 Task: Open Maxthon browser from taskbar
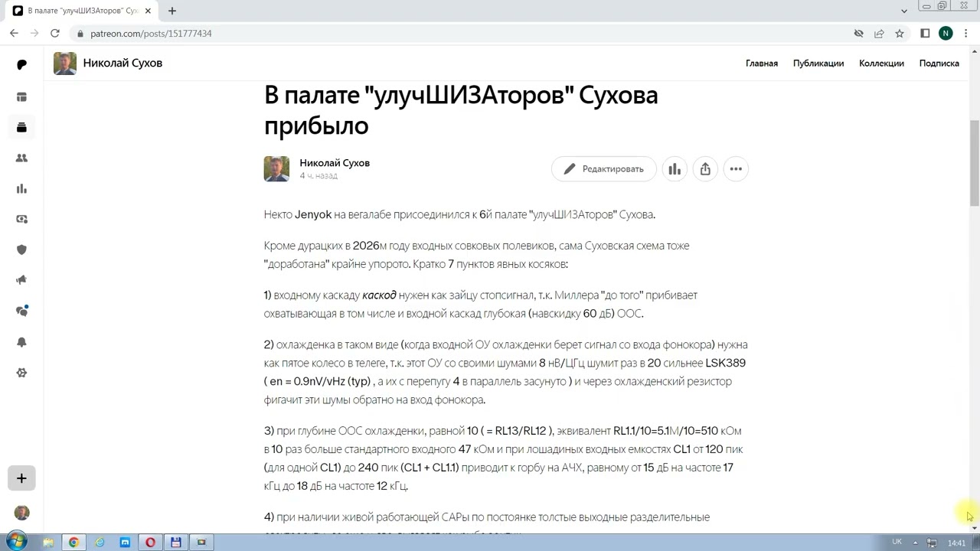click(125, 543)
